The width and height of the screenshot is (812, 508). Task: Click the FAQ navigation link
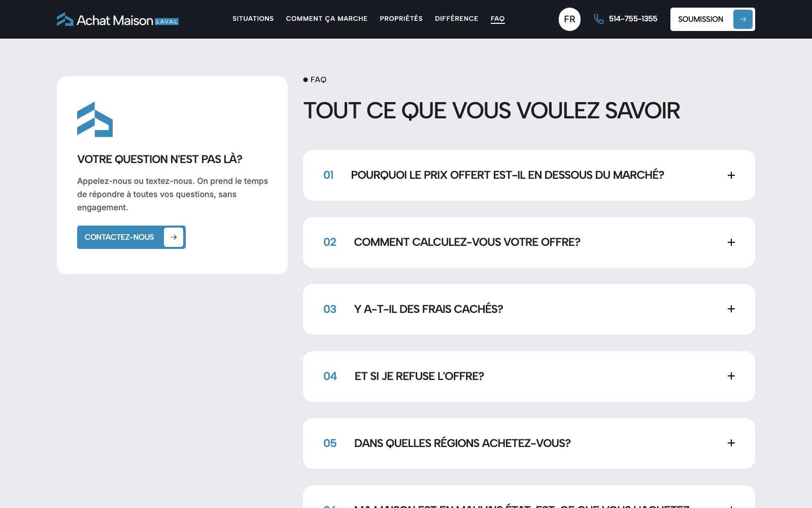click(x=497, y=19)
